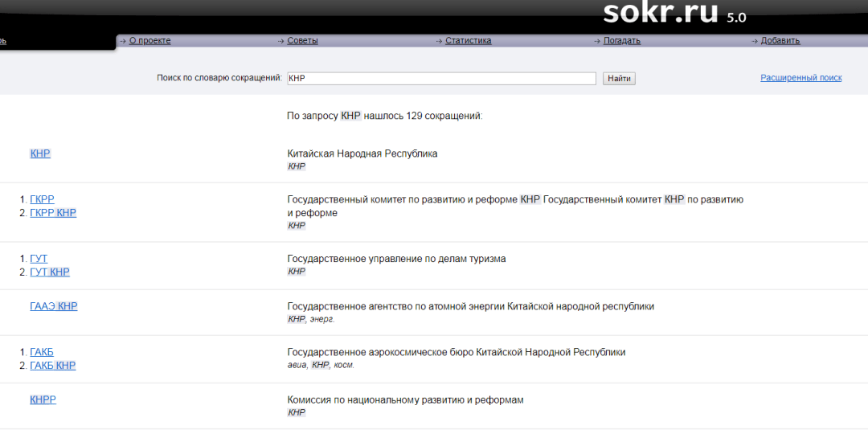Open the КНРР abbreviation result

(x=43, y=400)
